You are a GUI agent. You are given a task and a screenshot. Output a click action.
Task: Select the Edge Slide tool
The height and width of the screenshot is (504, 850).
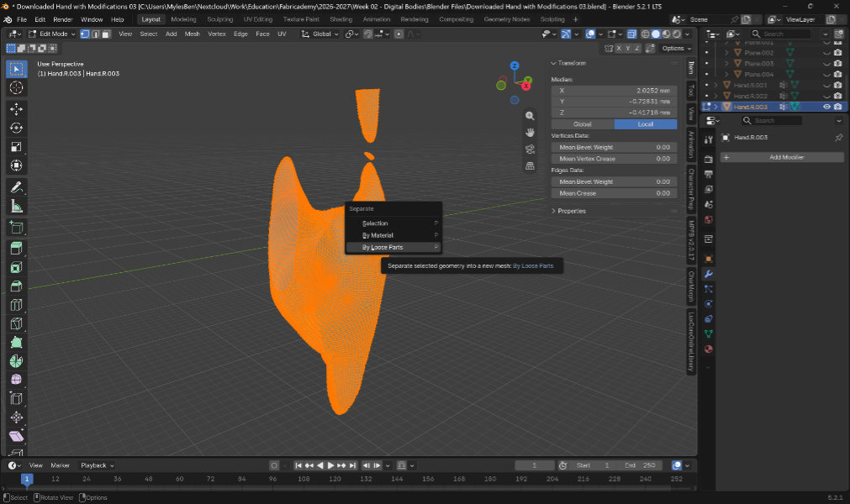coord(16,398)
